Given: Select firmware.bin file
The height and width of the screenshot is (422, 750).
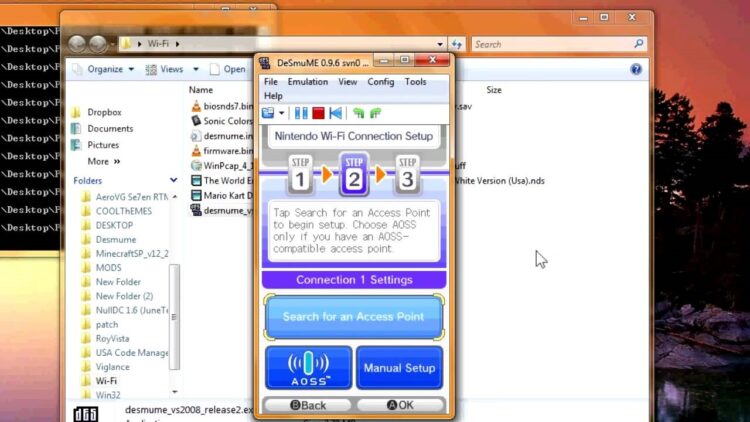Looking at the screenshot, I should [222, 151].
